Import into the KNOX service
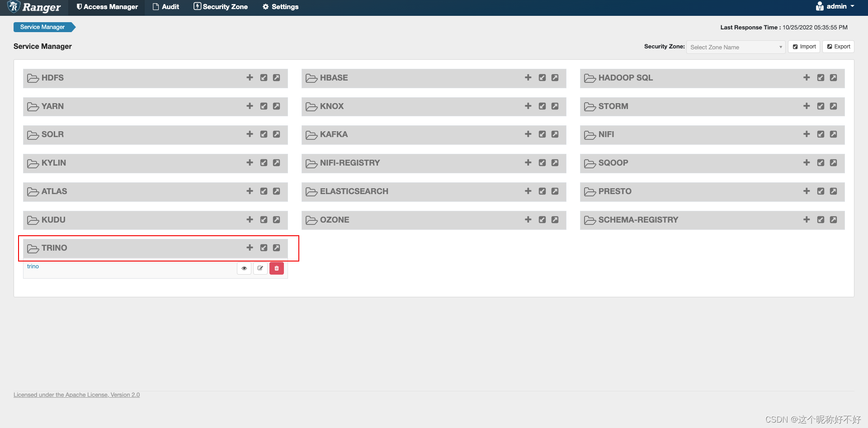Screen dimensions: 868x428 [542, 106]
